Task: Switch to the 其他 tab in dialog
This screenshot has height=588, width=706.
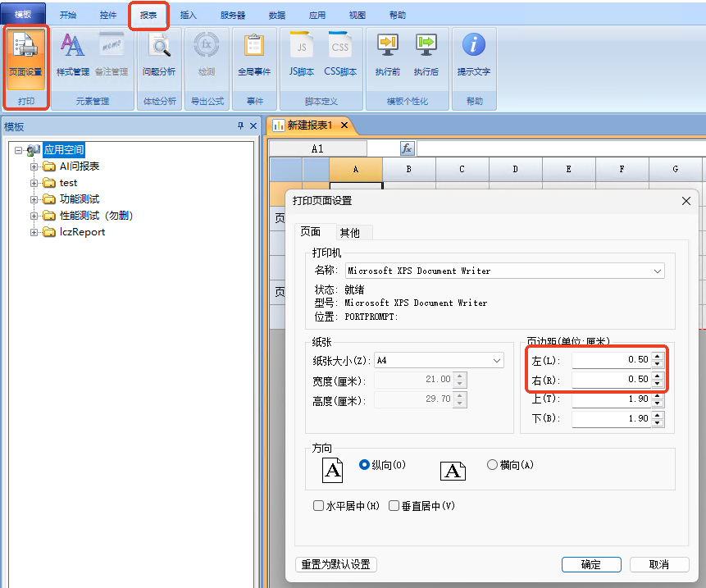Action: pyautogui.click(x=350, y=232)
